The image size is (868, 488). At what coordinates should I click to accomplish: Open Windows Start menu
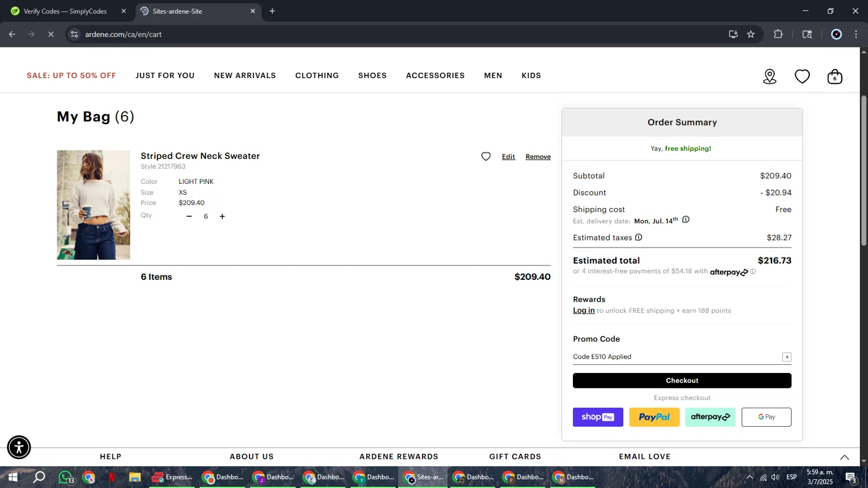pyautogui.click(x=12, y=477)
